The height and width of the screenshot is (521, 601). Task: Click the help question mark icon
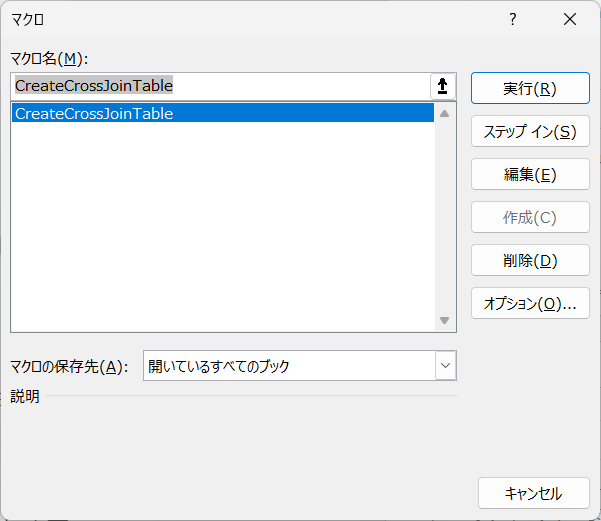(x=512, y=19)
